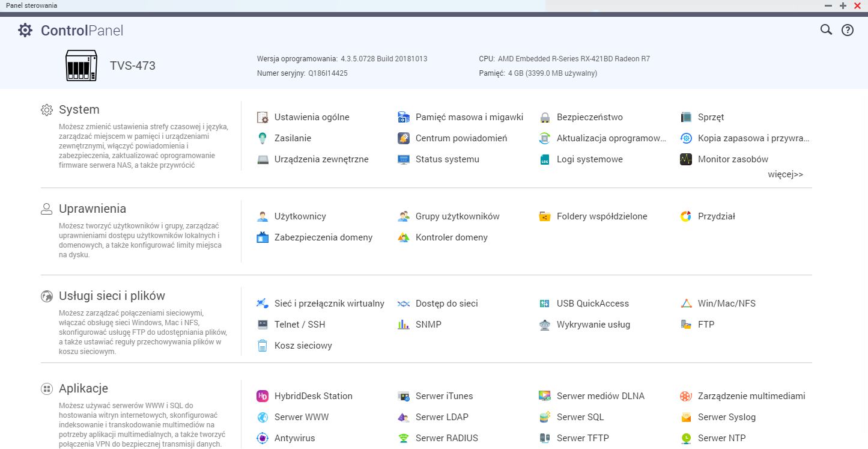
Task: Open the search magnifier icon
Action: 827,30
